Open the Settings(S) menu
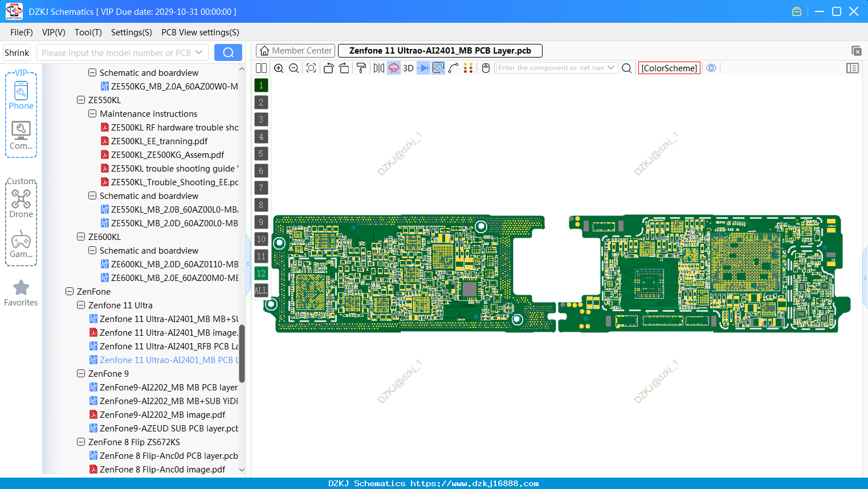The height and width of the screenshot is (489, 868). click(132, 32)
